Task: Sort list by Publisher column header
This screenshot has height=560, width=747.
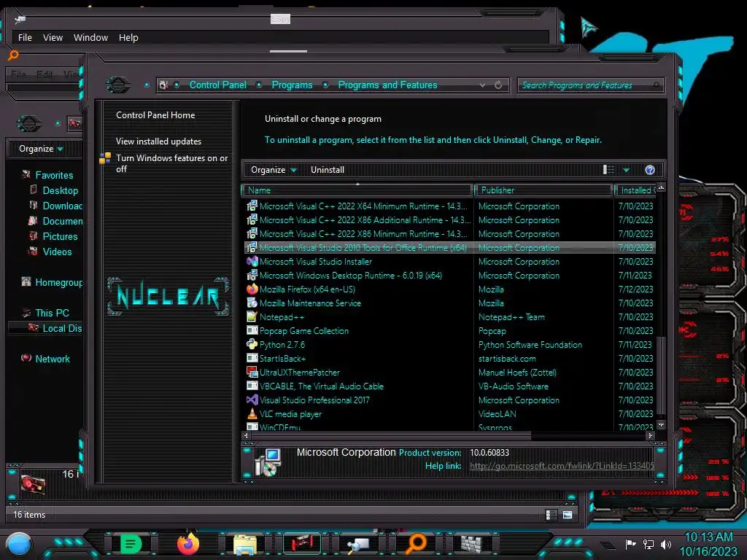Action: (543, 190)
